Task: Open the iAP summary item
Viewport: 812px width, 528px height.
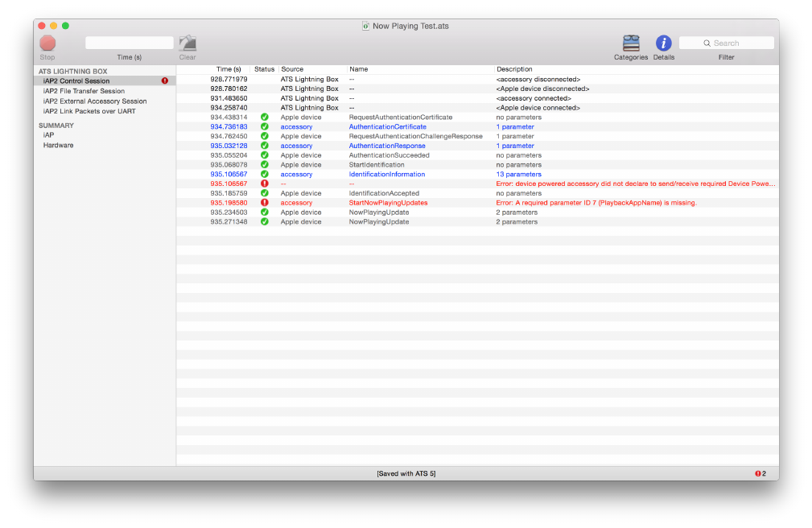Action: (48, 134)
